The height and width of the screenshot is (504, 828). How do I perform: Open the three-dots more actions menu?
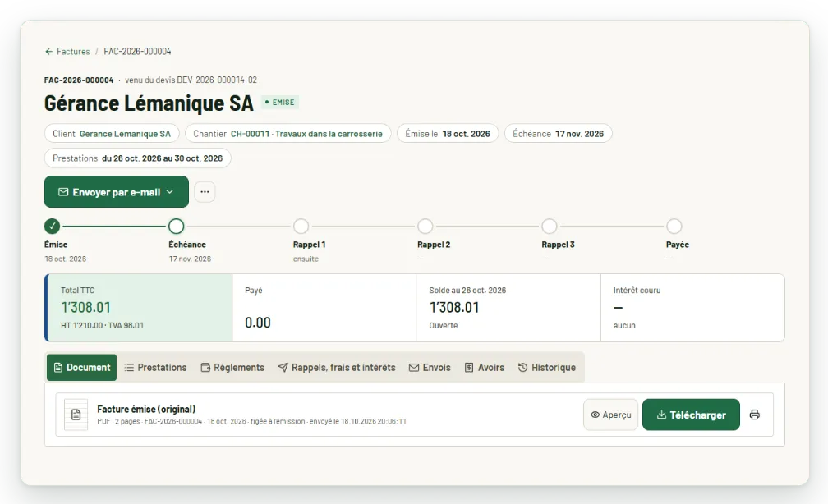coord(205,191)
